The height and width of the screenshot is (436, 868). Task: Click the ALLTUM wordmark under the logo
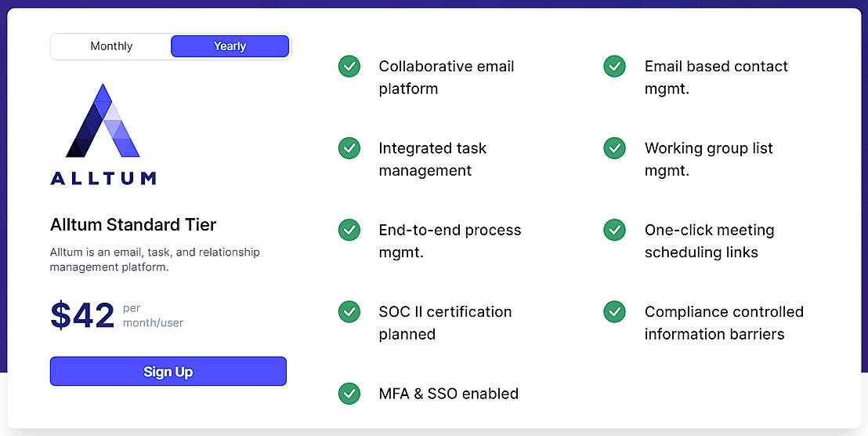click(x=103, y=178)
